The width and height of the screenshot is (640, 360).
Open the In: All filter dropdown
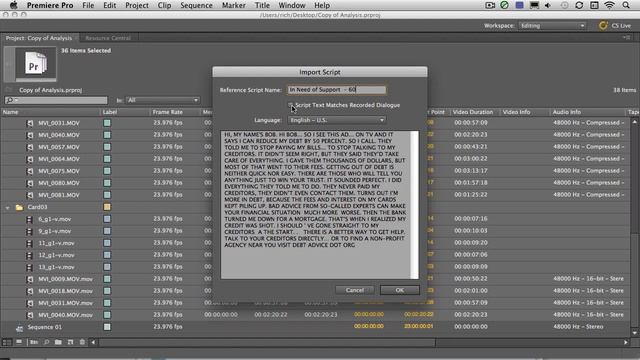point(162,100)
